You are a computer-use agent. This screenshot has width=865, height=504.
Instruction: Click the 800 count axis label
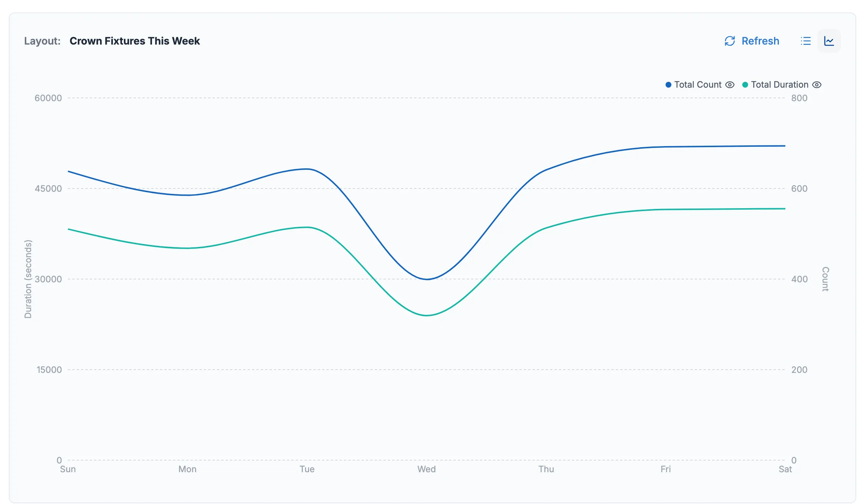799,98
